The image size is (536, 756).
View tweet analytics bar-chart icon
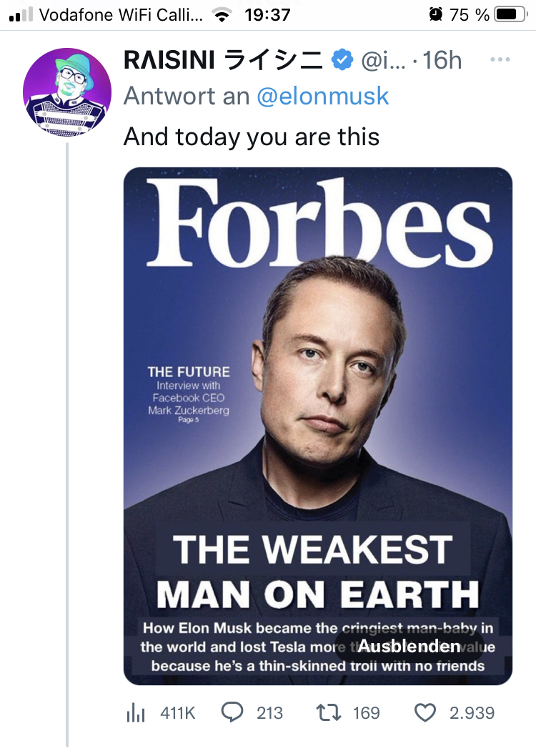point(136,712)
